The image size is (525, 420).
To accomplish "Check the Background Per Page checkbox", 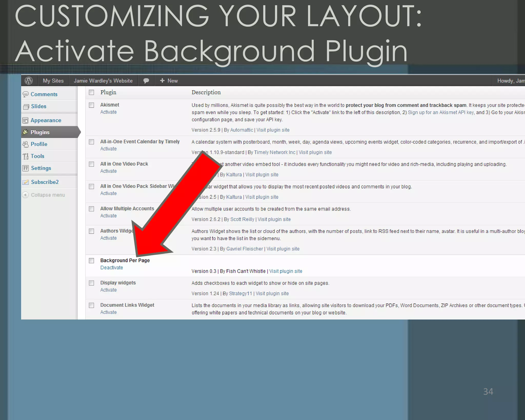I will 92,261.
